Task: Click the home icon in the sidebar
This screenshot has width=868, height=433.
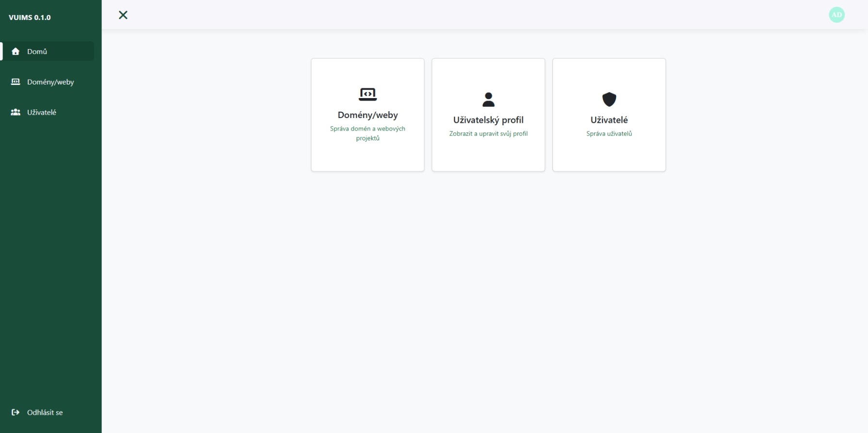Action: tap(16, 51)
